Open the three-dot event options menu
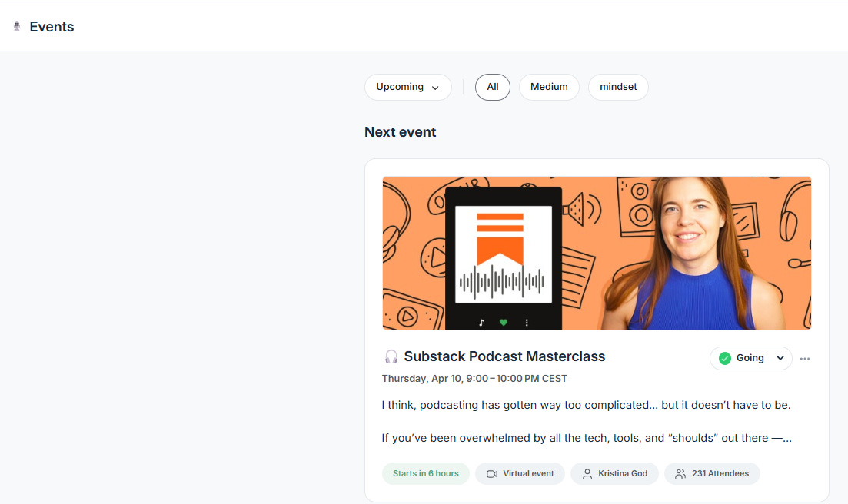The width and height of the screenshot is (848, 504). tap(805, 359)
